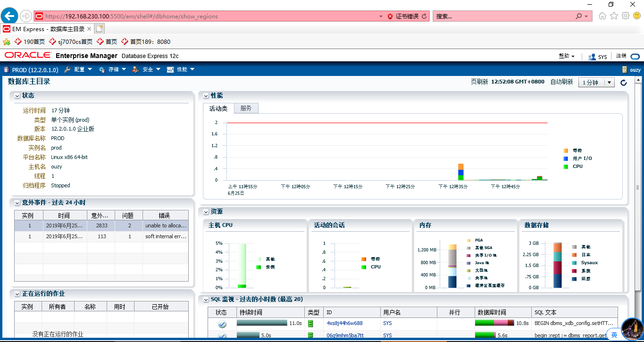Open the sj7070cs首页 favorites bookmark

pyautogui.click(x=71, y=42)
